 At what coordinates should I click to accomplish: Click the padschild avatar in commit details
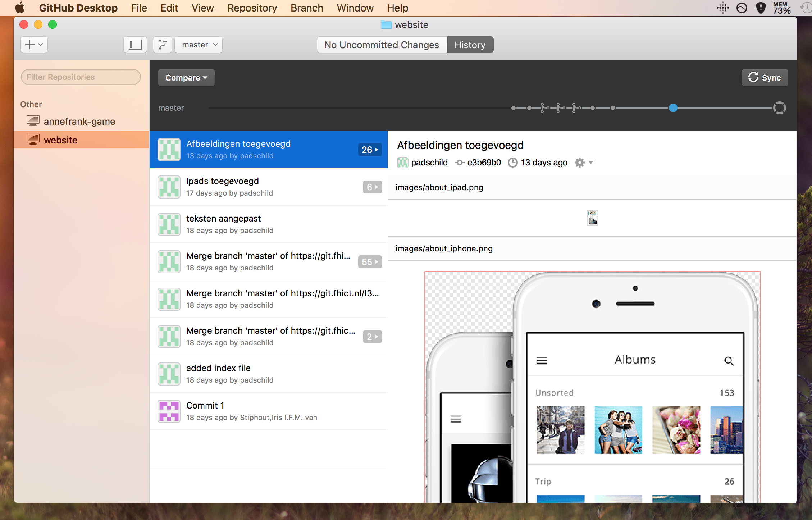[x=402, y=163]
